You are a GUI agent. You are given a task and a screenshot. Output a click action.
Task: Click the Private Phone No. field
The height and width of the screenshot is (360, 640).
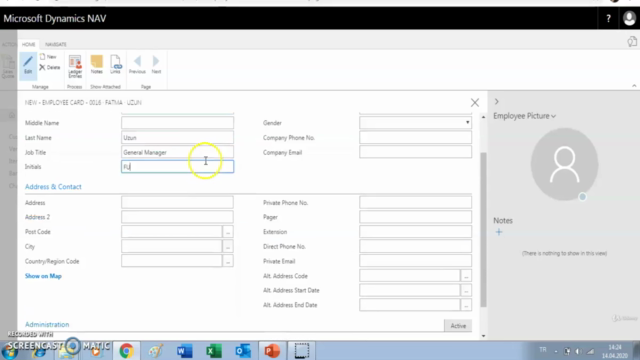point(416,202)
